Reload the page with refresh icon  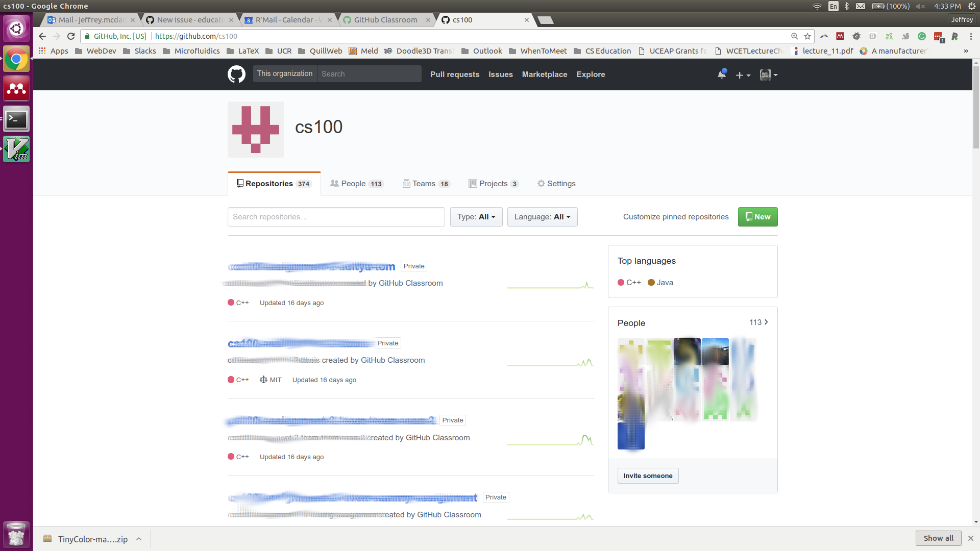(x=71, y=36)
